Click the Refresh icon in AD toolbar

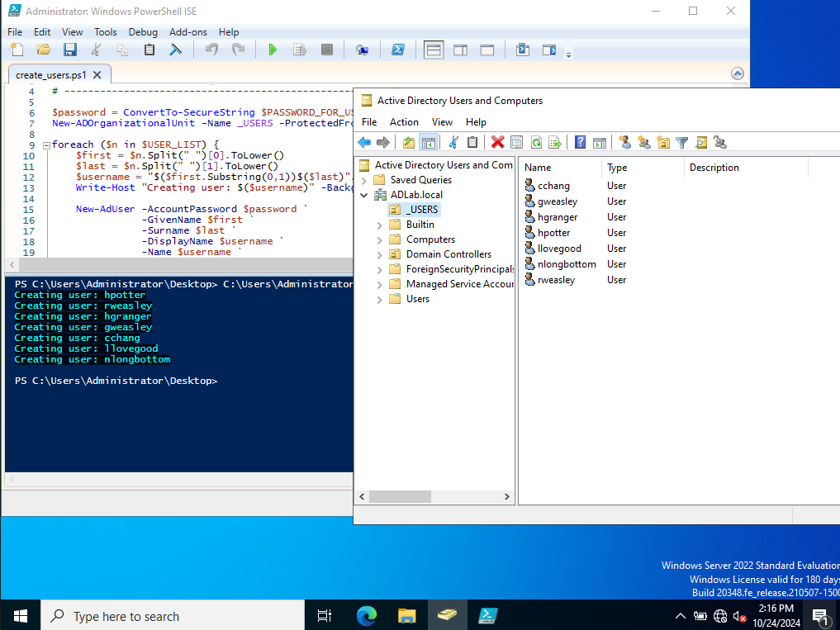536,143
